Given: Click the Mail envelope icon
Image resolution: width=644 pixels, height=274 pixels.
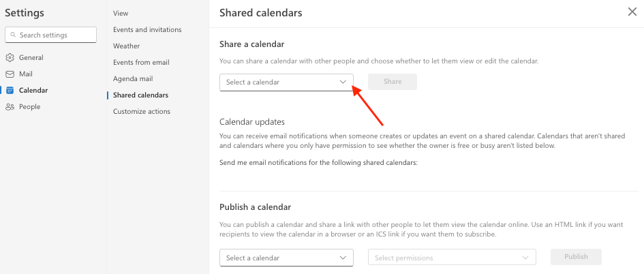Looking at the screenshot, I should [x=10, y=74].
